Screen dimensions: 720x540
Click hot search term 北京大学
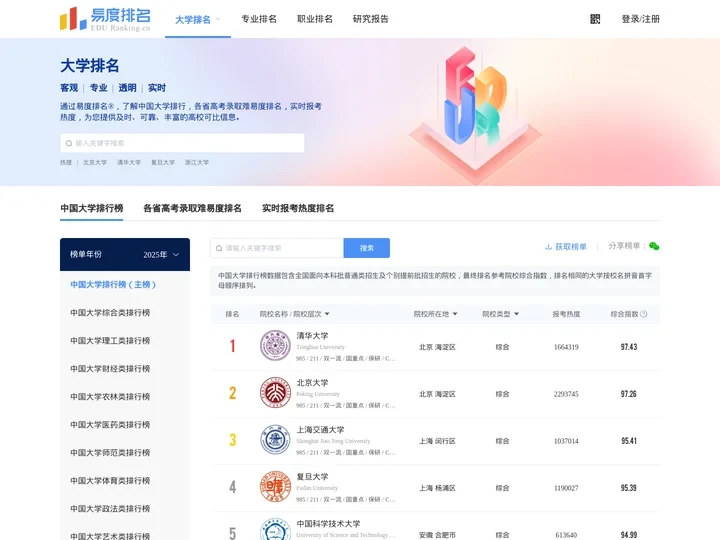click(x=95, y=163)
